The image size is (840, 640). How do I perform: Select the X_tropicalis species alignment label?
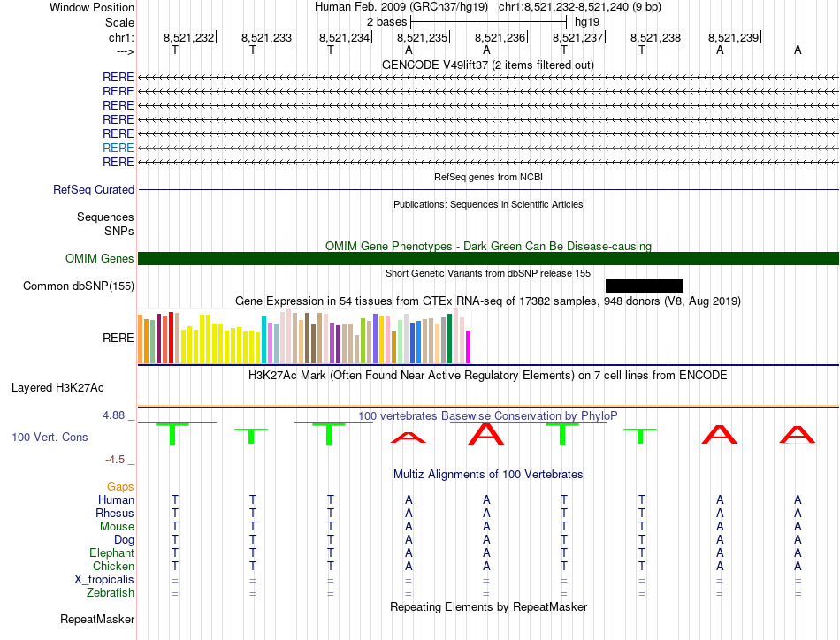pos(104,580)
